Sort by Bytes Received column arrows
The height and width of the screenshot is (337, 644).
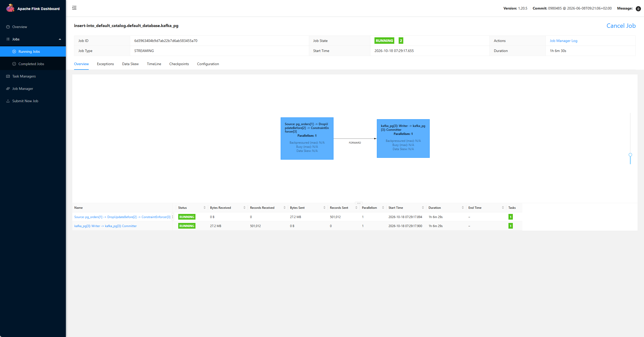[x=244, y=208]
